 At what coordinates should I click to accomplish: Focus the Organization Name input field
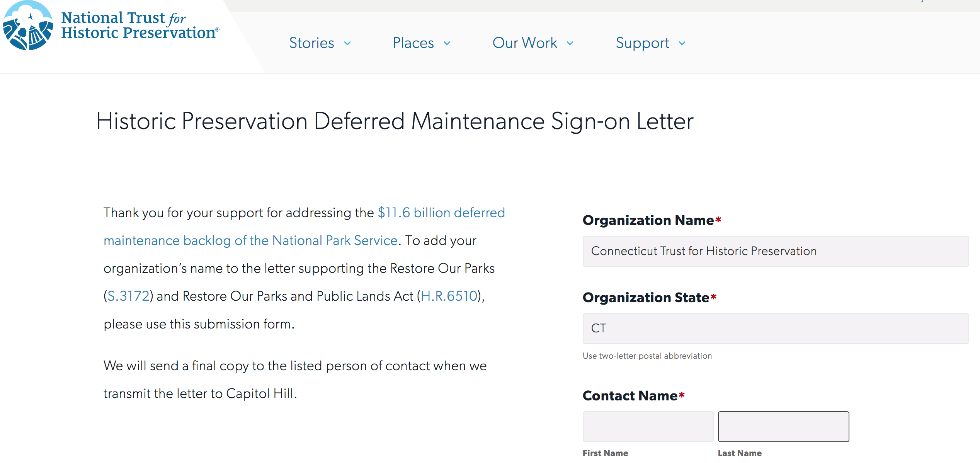tap(776, 251)
